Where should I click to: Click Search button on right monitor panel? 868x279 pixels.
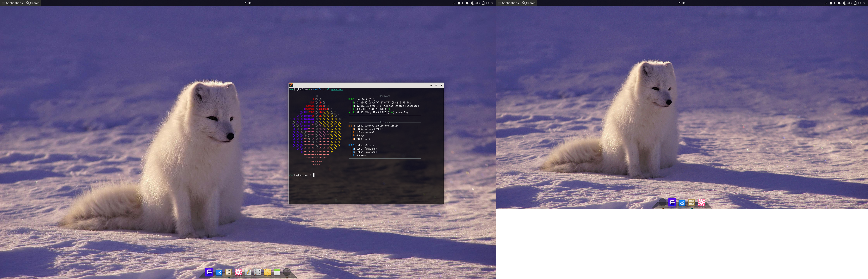point(529,3)
